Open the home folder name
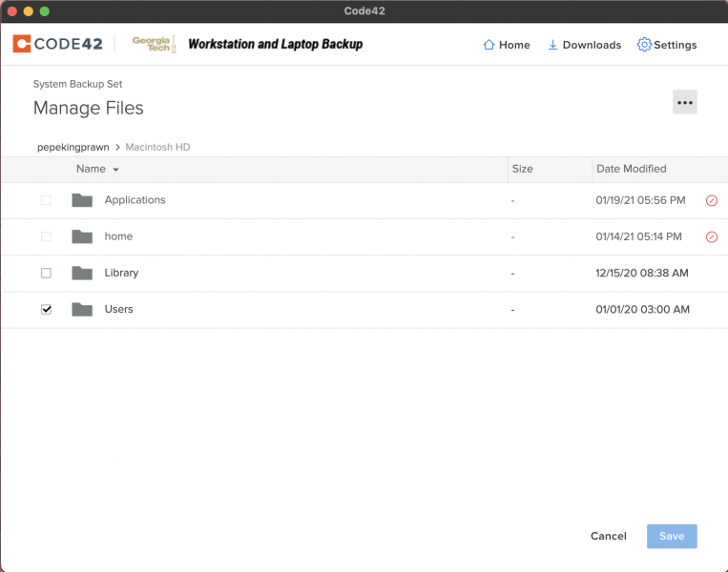 [x=118, y=236]
